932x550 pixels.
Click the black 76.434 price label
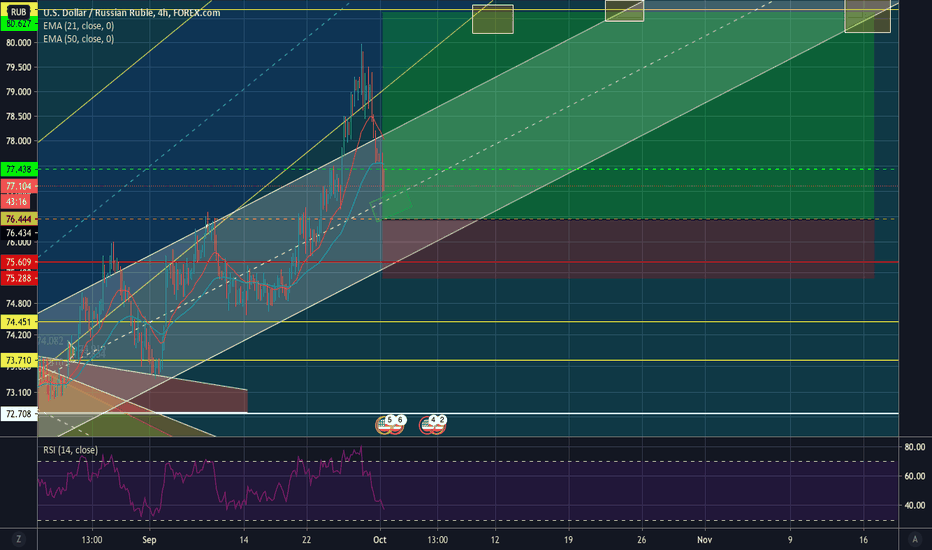18,233
